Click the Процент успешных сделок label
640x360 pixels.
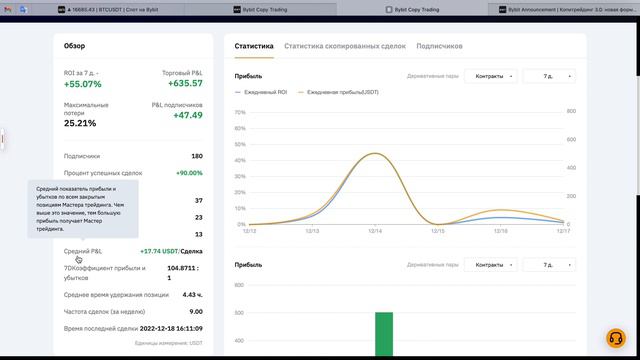[x=103, y=173]
